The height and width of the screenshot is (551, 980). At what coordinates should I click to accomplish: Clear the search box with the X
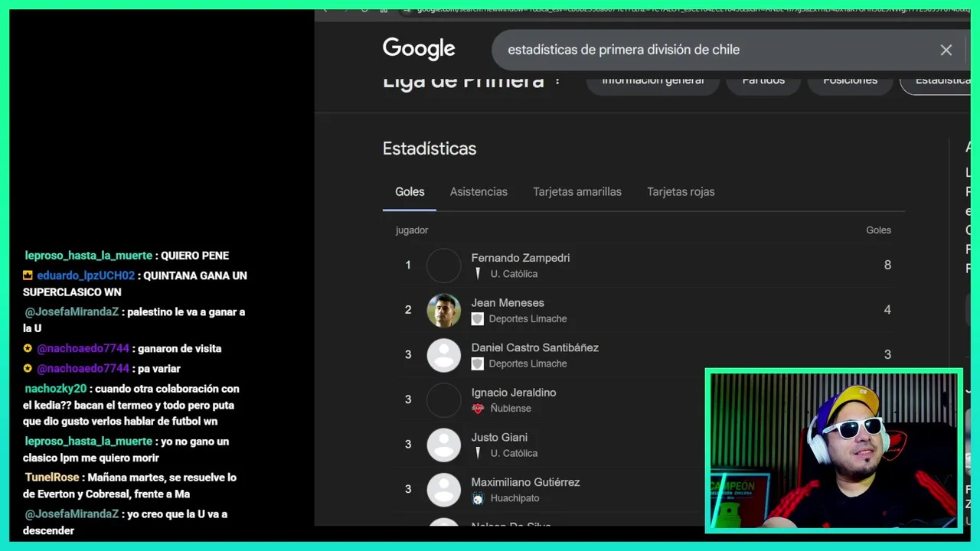(946, 50)
